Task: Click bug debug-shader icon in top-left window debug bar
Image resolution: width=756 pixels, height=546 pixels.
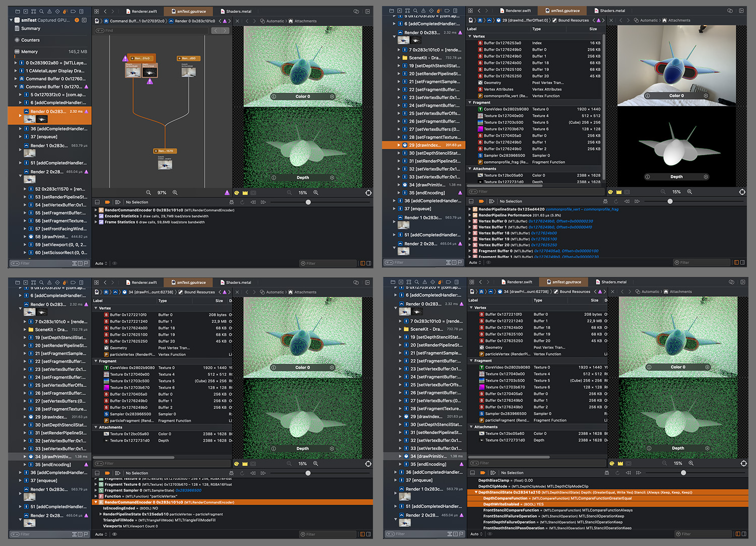Action: pos(232,202)
